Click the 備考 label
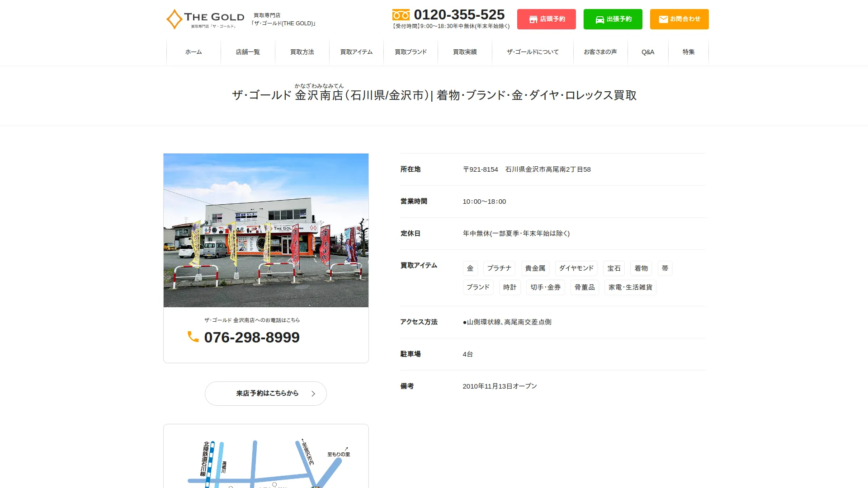Viewport: 868px width, 488px height. [407, 386]
